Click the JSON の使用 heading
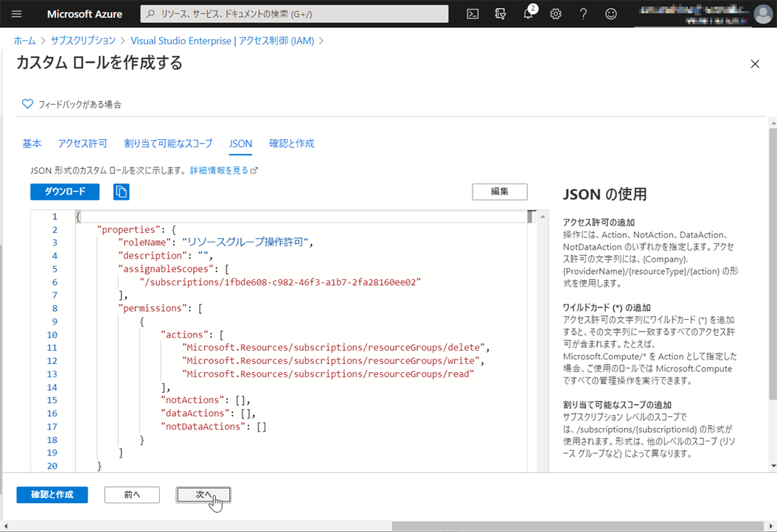Image resolution: width=777 pixels, height=532 pixels. [x=604, y=195]
